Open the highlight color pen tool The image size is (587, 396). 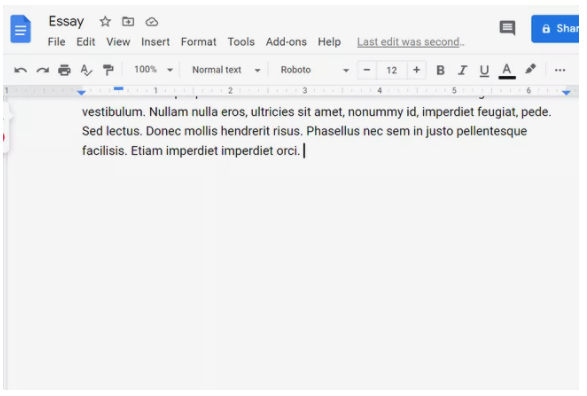point(530,69)
